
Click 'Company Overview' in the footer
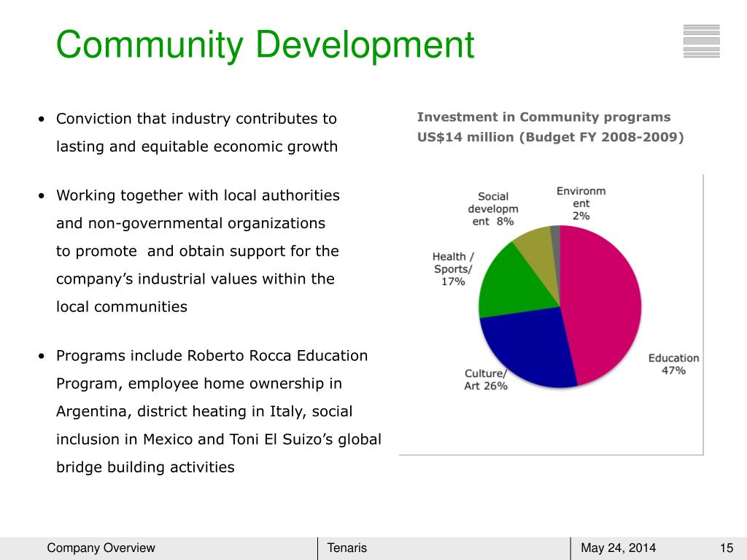coord(101,548)
